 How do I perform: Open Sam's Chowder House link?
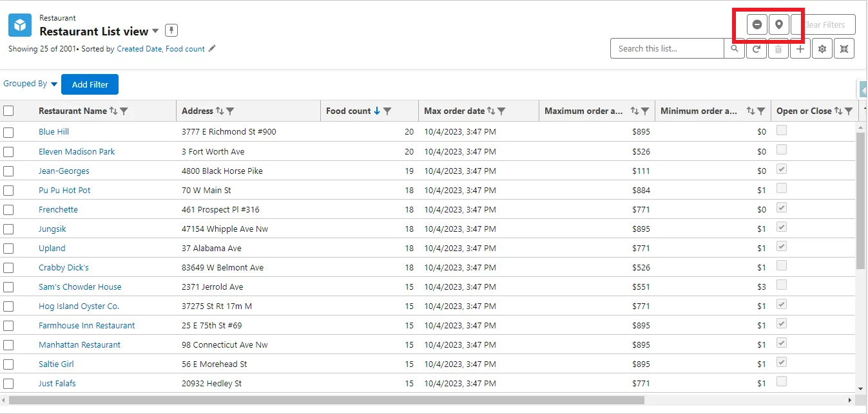coord(80,287)
